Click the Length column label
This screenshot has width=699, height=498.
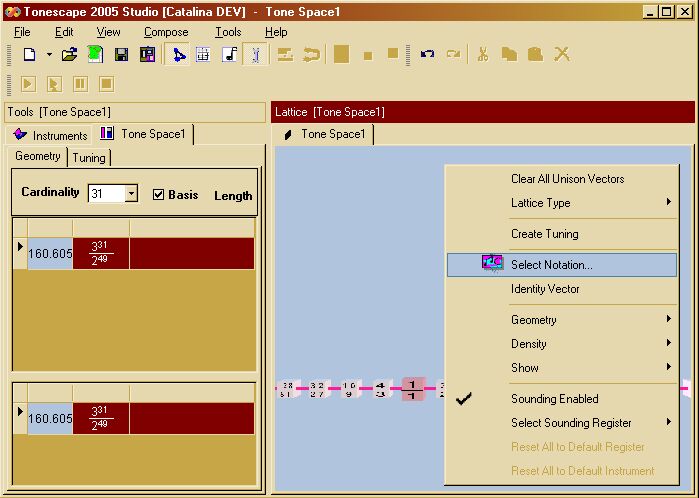[233, 196]
